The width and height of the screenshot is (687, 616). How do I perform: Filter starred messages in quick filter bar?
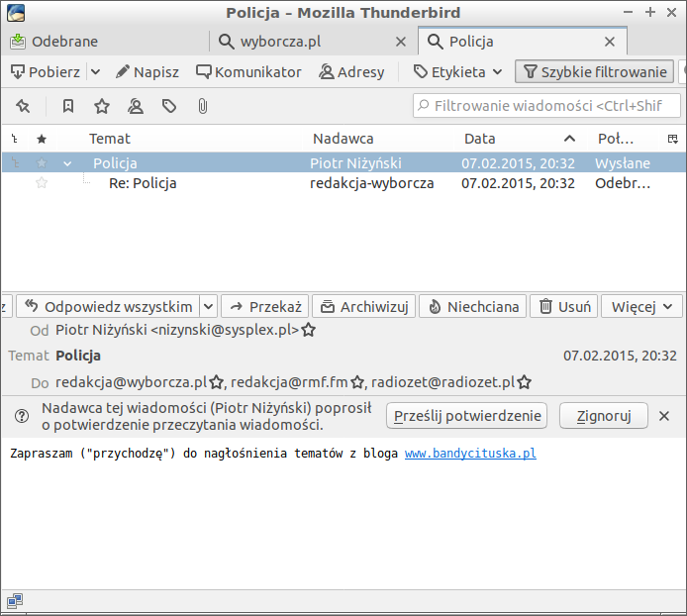[x=102, y=106]
